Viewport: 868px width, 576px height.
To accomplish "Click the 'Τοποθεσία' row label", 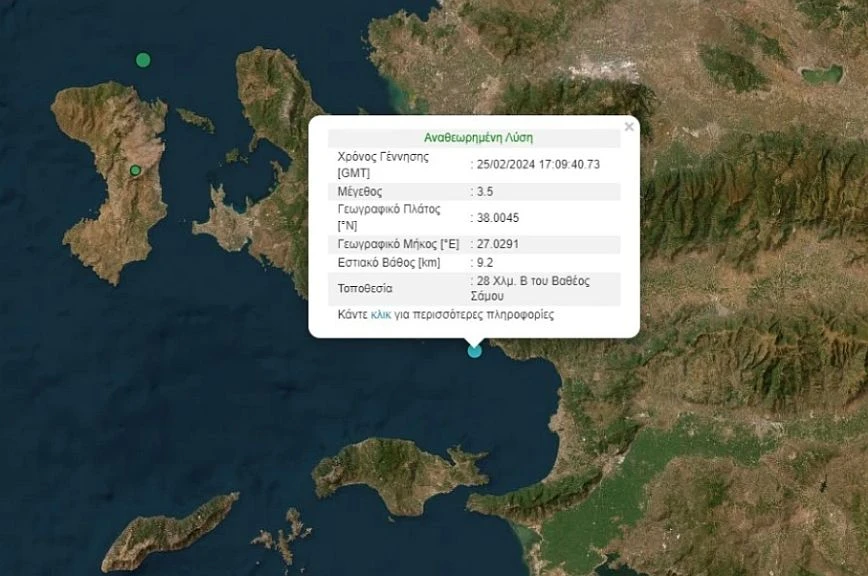I will click(x=366, y=288).
